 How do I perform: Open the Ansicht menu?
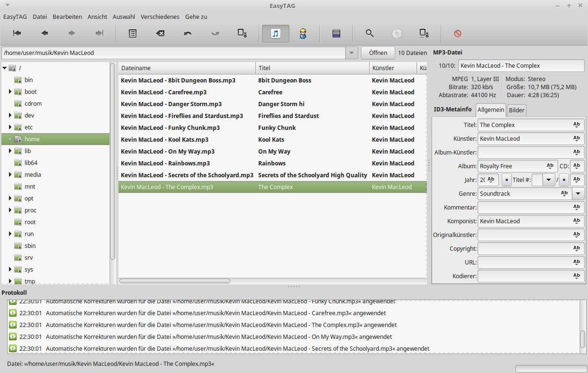(x=98, y=17)
